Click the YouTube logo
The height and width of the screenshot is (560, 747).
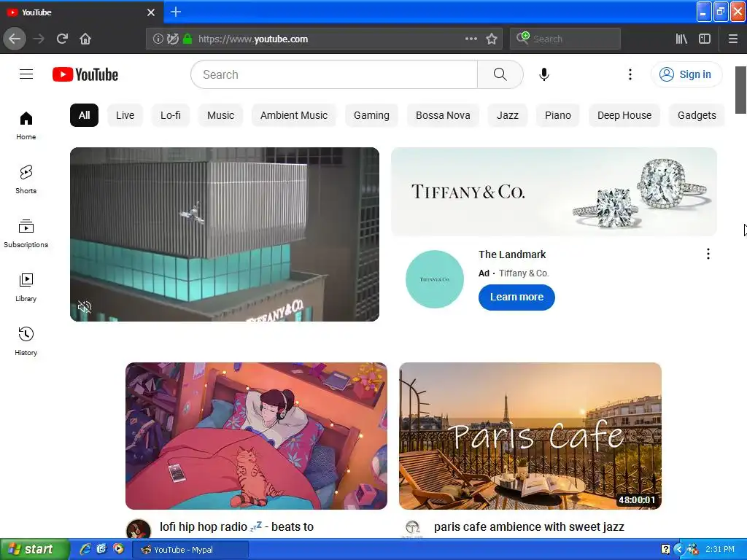(85, 74)
